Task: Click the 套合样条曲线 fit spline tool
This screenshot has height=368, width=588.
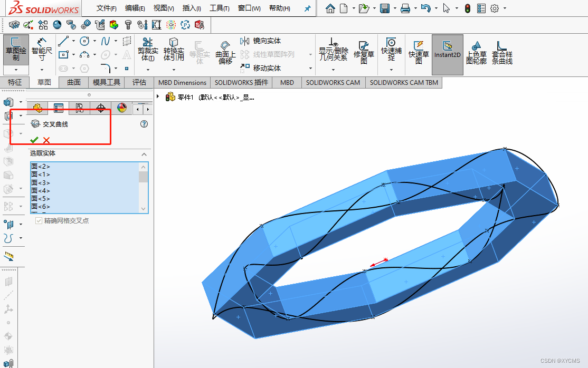Action: (502, 53)
